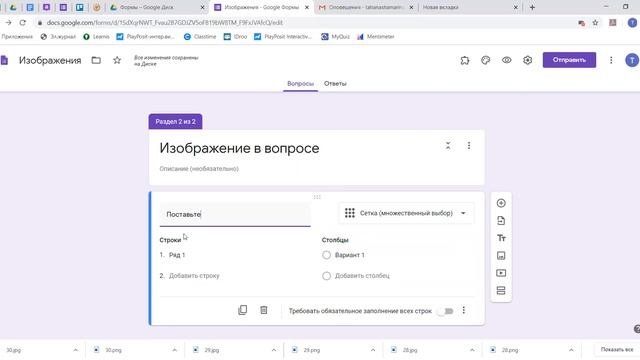
Task: Expand the 30.jpg download chevron
Action: pyautogui.click(x=76, y=350)
